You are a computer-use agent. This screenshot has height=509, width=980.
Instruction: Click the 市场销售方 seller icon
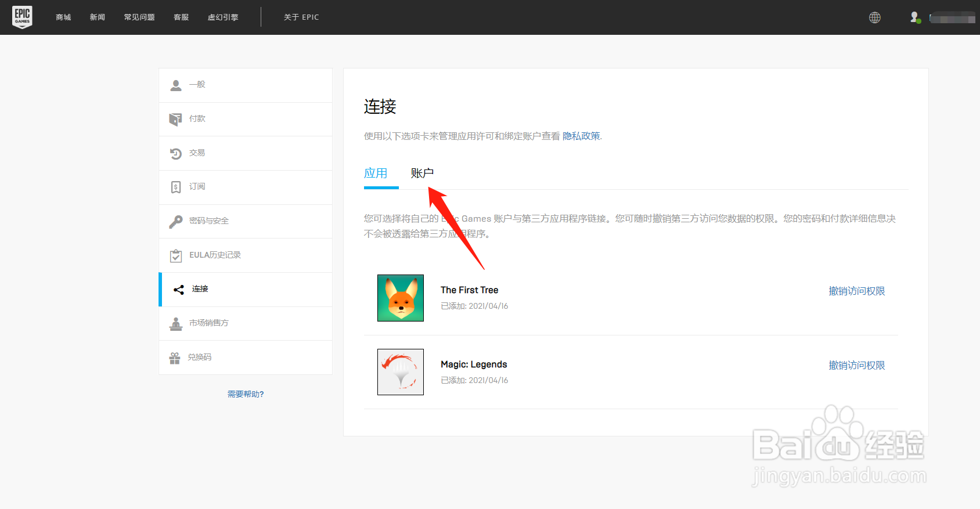click(x=176, y=324)
